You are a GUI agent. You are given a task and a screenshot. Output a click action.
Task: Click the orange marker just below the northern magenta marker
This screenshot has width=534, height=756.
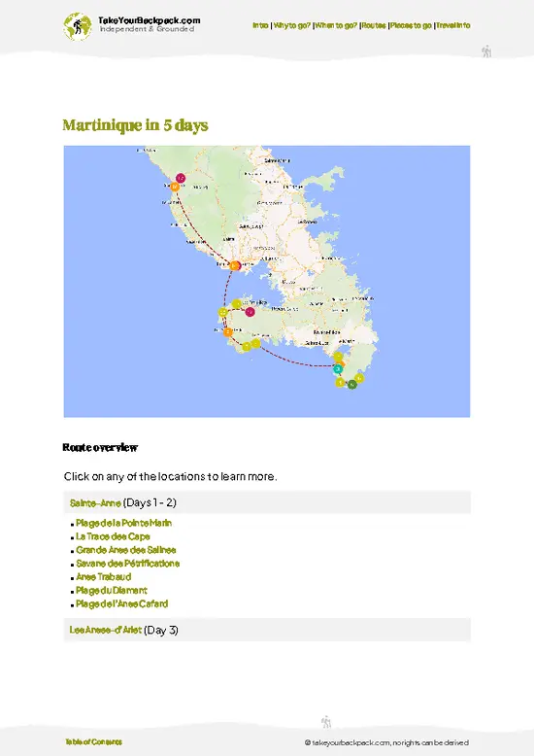175,187
